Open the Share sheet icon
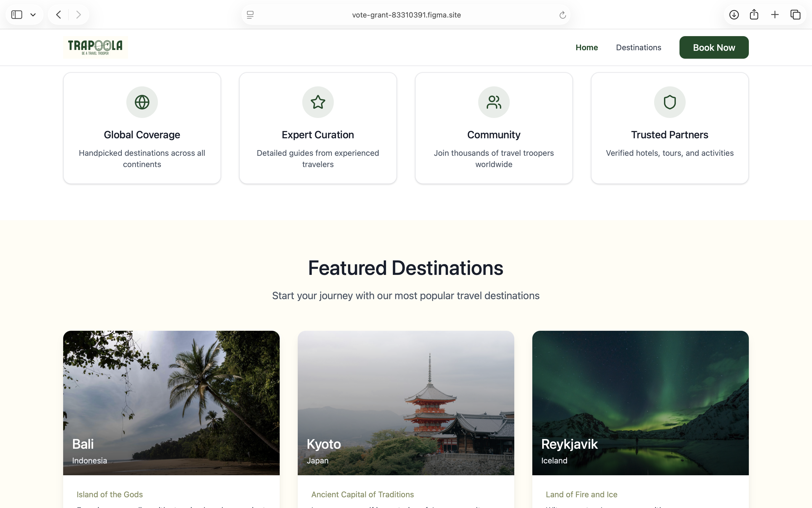Screen dimensions: 812x508 tap(754, 14)
